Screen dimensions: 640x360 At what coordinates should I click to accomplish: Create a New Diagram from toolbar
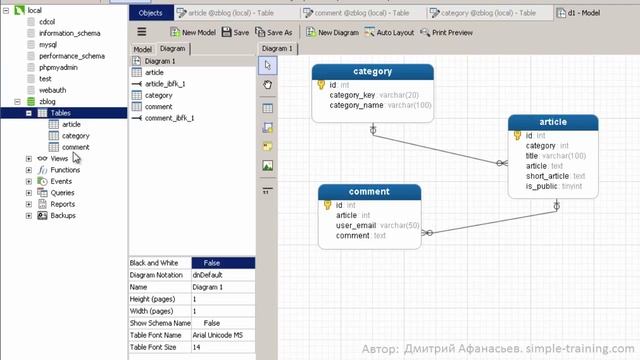(332, 32)
